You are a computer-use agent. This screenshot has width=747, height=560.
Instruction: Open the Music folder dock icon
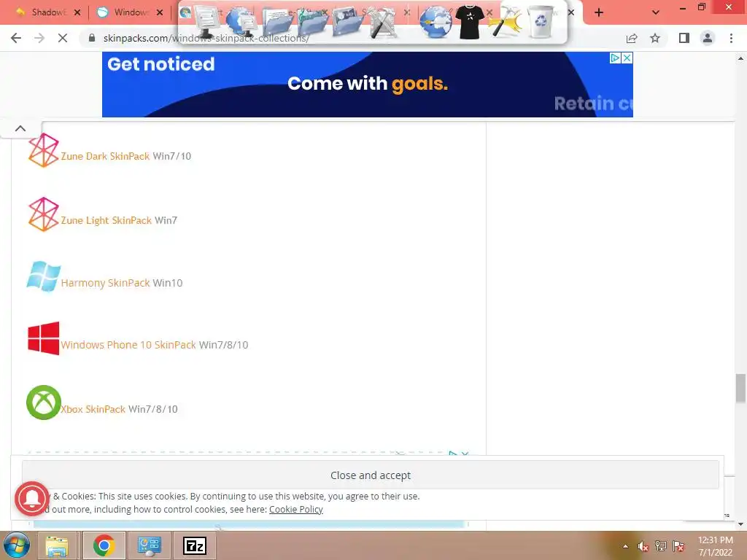click(313, 22)
